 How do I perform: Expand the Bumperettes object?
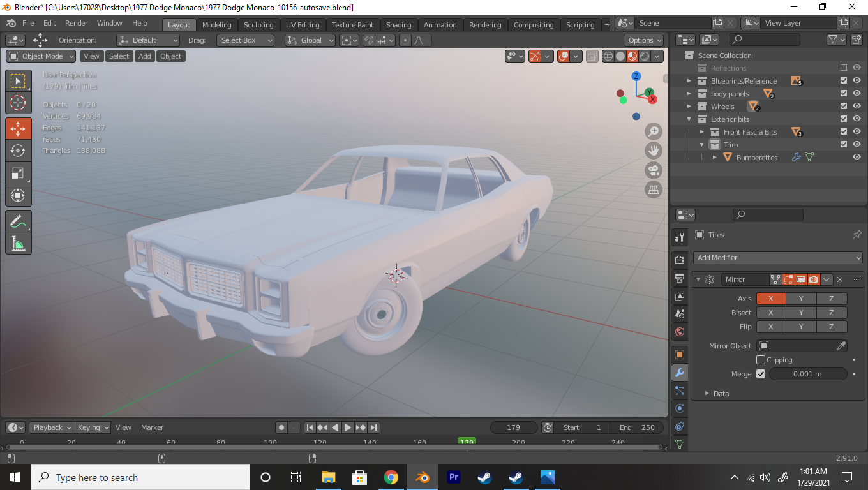pyautogui.click(x=714, y=158)
